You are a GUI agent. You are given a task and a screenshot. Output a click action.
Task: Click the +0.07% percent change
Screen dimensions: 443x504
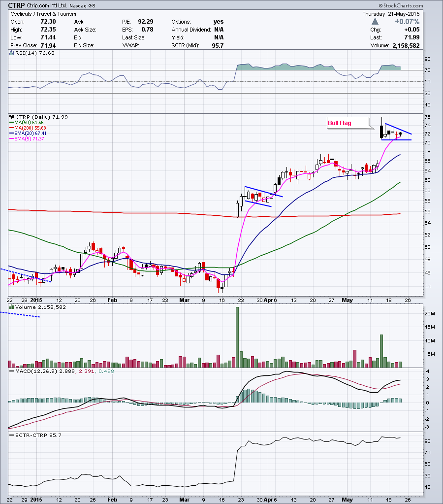408,22
